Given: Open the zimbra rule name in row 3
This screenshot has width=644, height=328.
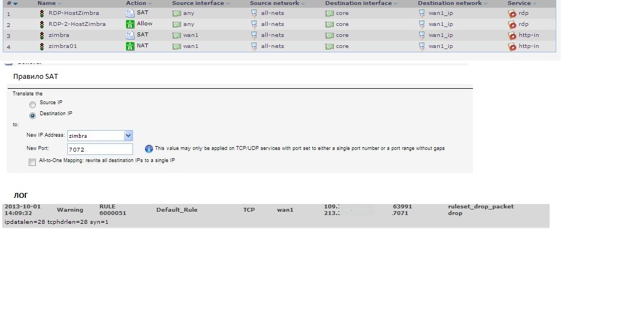Looking at the screenshot, I should tap(58, 35).
